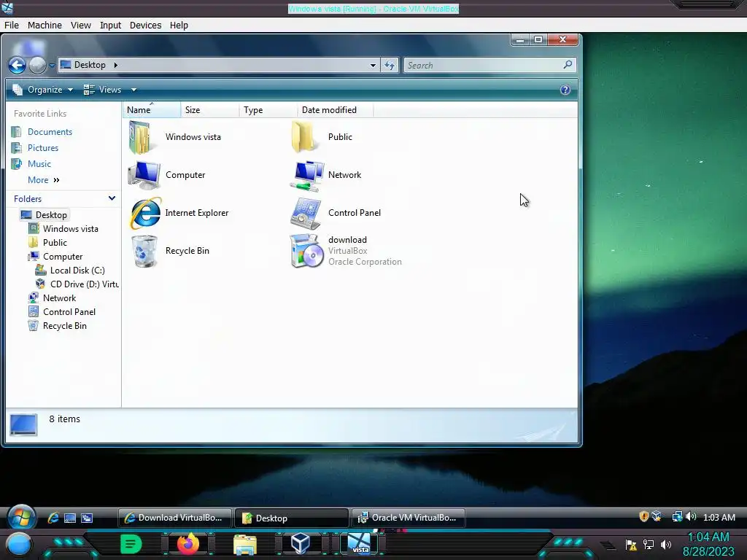Image resolution: width=747 pixels, height=560 pixels.
Task: Open the VirtualBox Input menu
Action: 110,26
